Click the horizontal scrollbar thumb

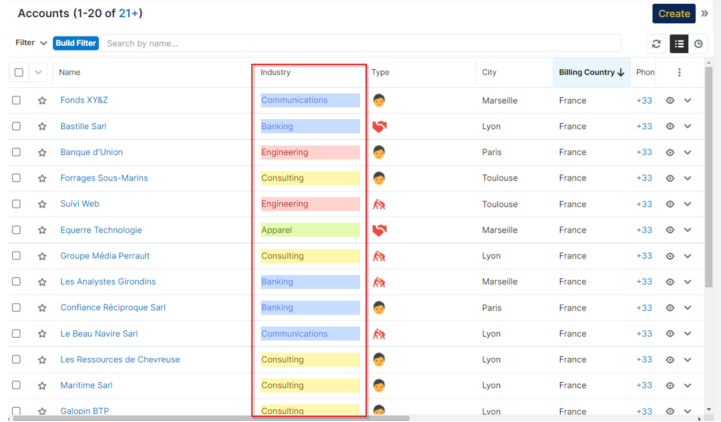click(211, 418)
